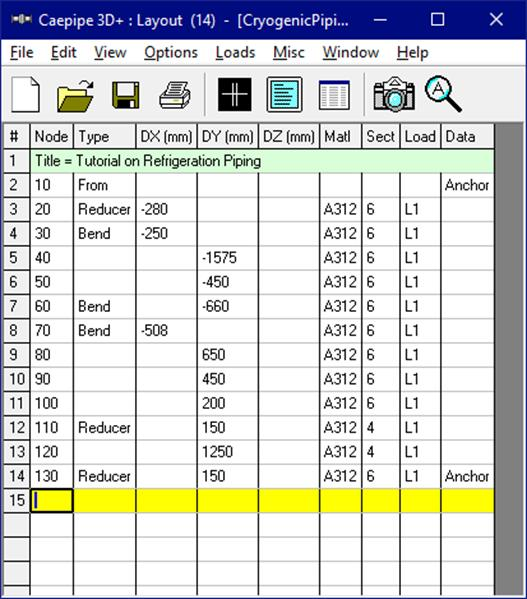Click the highlighted Layout window icon
527x599 pixels.
(285, 94)
